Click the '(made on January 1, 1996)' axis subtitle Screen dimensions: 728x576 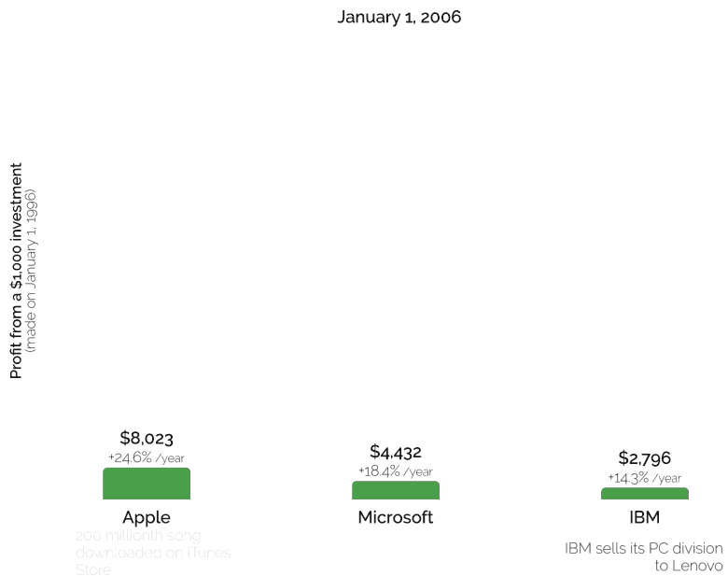point(33,271)
